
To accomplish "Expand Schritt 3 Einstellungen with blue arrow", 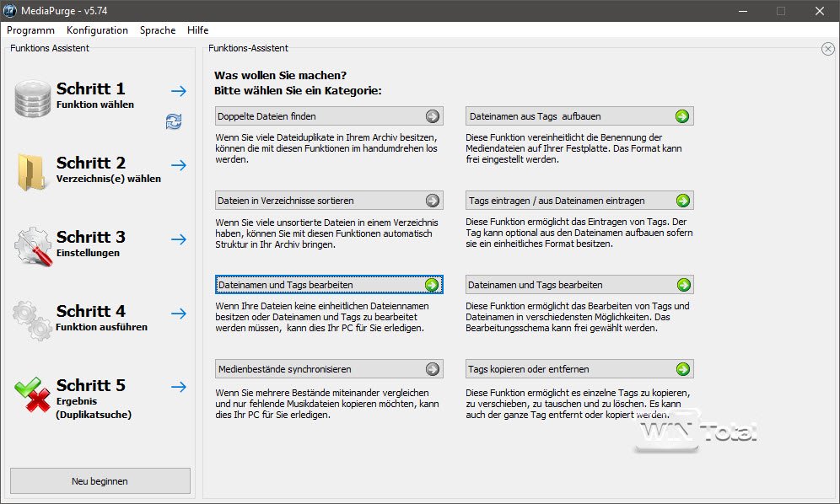I will 178,239.
